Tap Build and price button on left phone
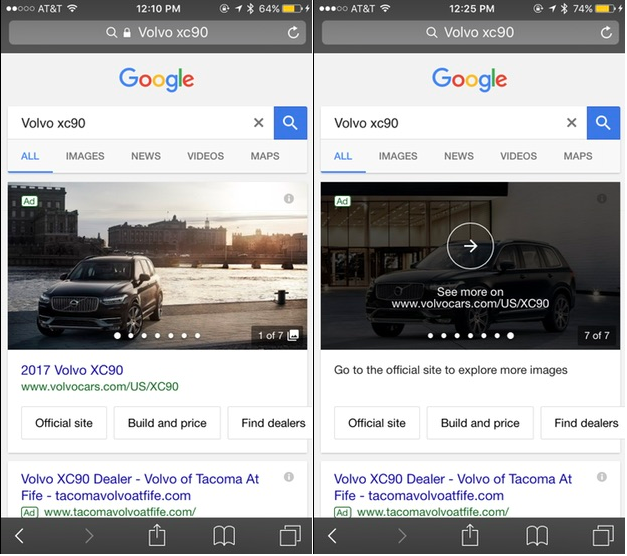The width and height of the screenshot is (627, 556). pos(167,423)
